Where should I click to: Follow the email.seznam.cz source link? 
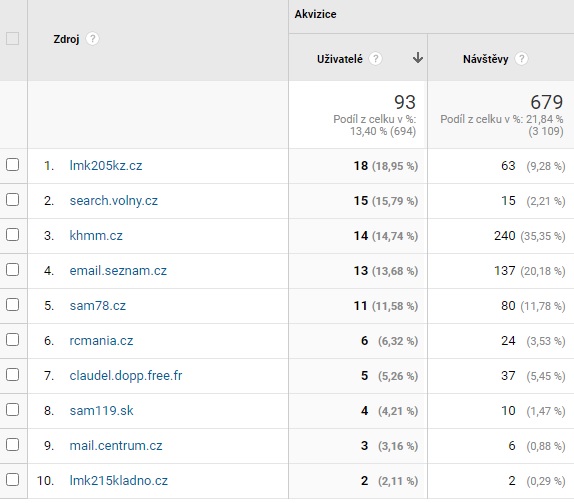[118, 271]
